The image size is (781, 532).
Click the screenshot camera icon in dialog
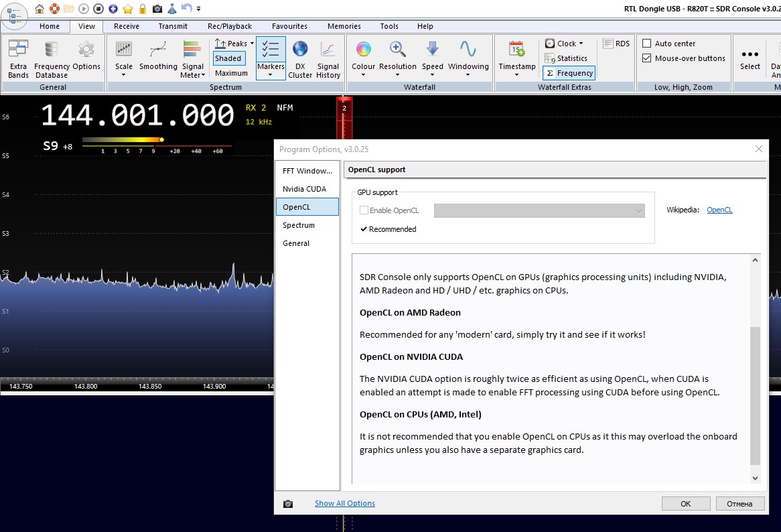pos(288,504)
